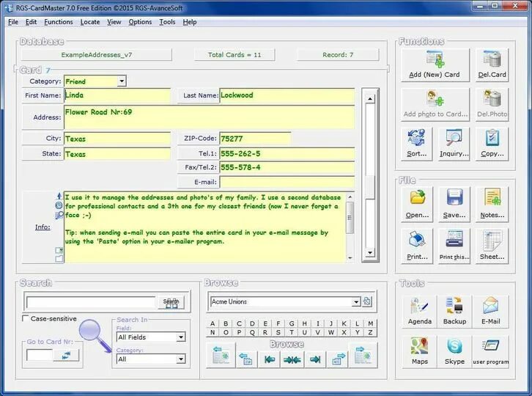The image size is (532, 396).
Task: Click the Info text scrollbar thumb
Action: point(350,217)
